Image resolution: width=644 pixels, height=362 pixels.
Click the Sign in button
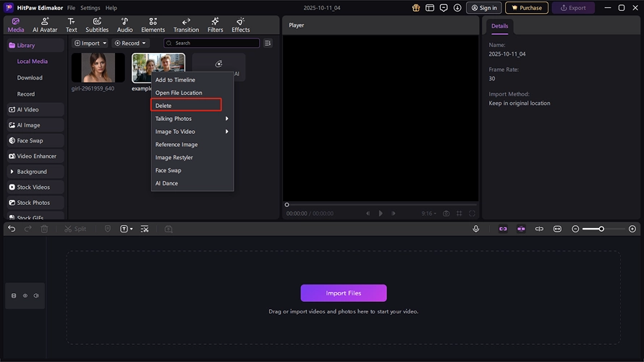pos(483,8)
